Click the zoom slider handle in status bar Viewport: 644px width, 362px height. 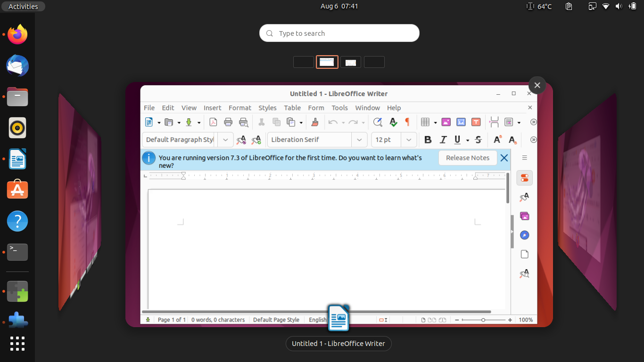pyautogui.click(x=483, y=320)
